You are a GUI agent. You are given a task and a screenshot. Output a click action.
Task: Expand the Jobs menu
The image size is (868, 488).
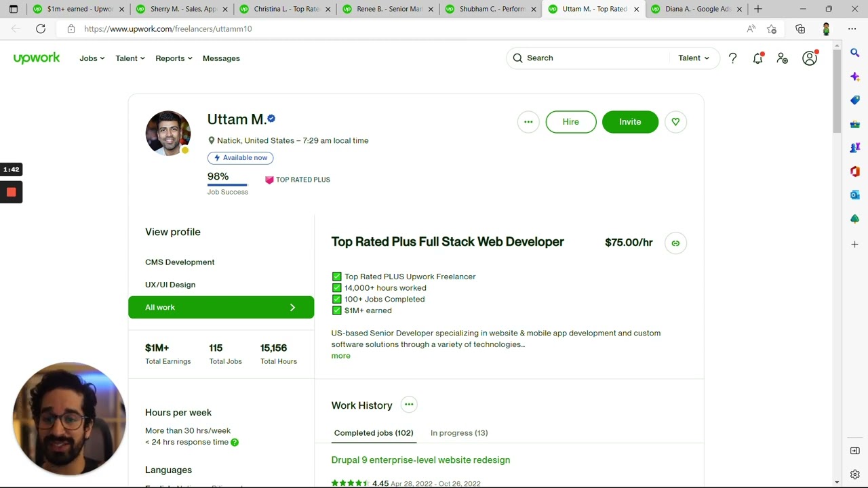point(92,58)
